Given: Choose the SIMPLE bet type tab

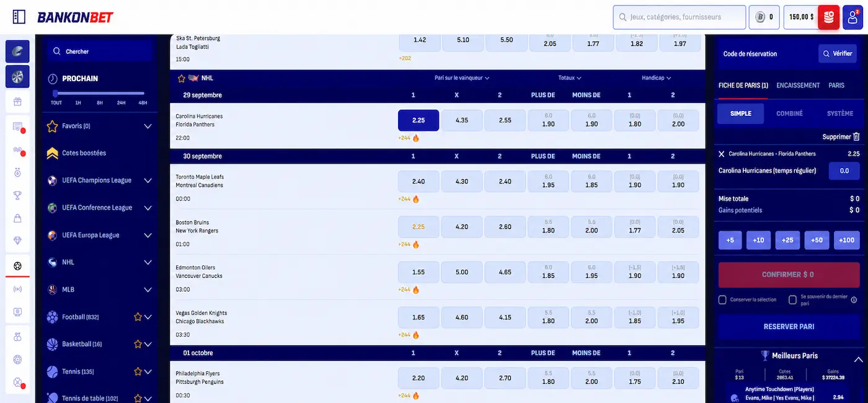Looking at the screenshot, I should [741, 114].
